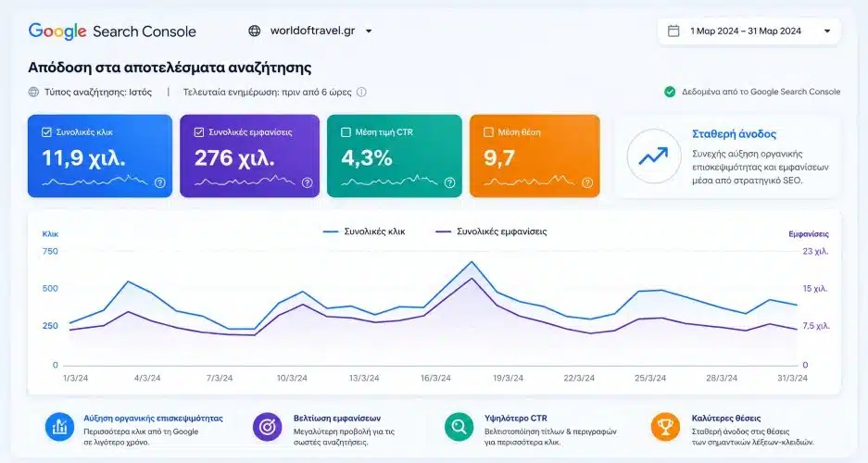Open Αύξηση οργανικής επισκεψιμότητας heading
The width and height of the screenshot is (868, 463).
[154, 419]
